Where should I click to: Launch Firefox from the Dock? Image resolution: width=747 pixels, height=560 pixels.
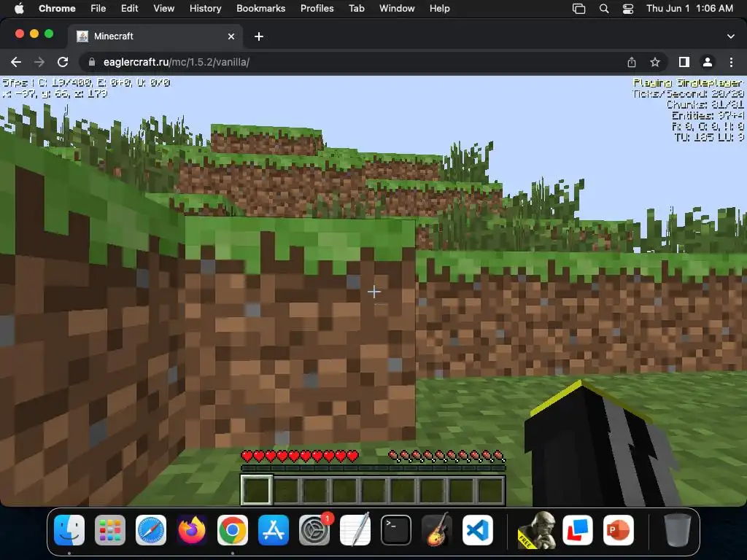[192, 530]
